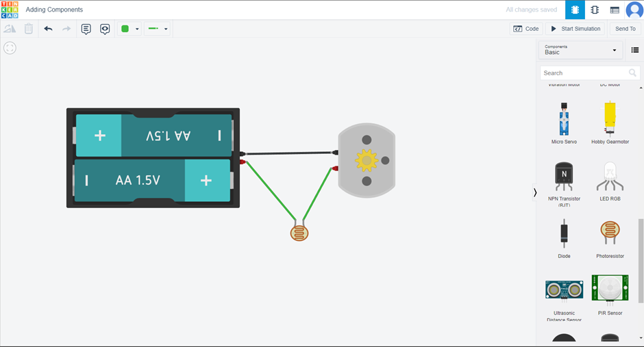The height and width of the screenshot is (347, 644).
Task: Click the Tinkercad logo
Action: click(10, 10)
